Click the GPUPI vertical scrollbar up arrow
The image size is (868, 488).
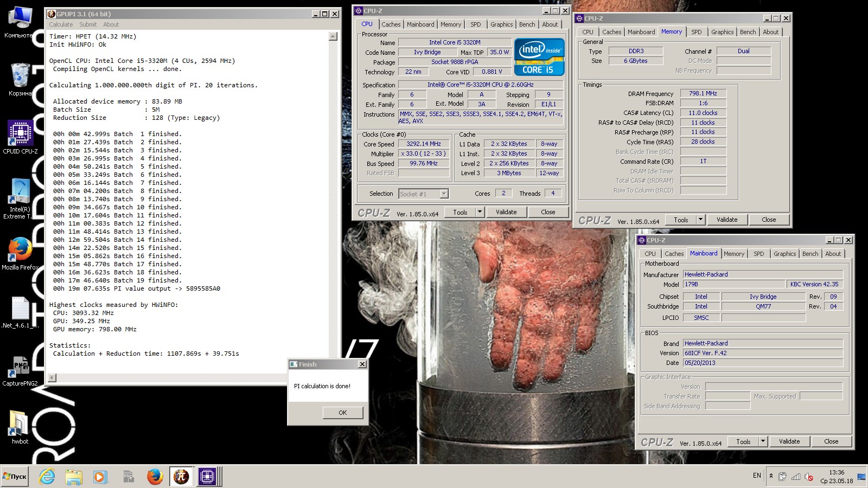[x=333, y=36]
